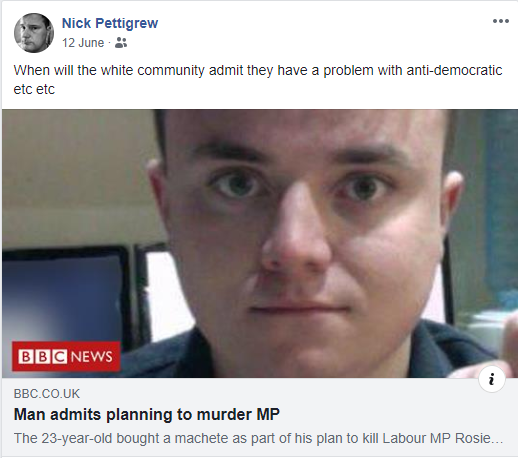Screen dimensions: 518x458
Task: Click the red BBC News logo badge
Action: pyautogui.click(x=66, y=356)
